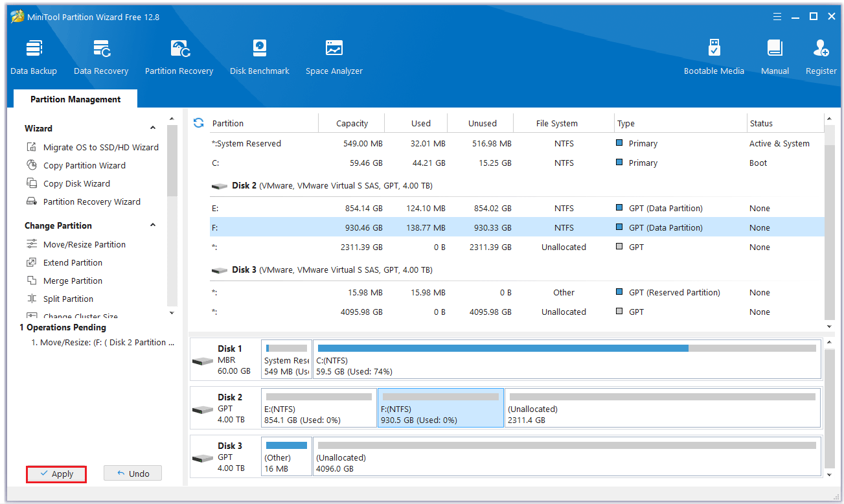Select the 15.98 MB Other partition row
This screenshot has width=844, height=504.
(516, 293)
